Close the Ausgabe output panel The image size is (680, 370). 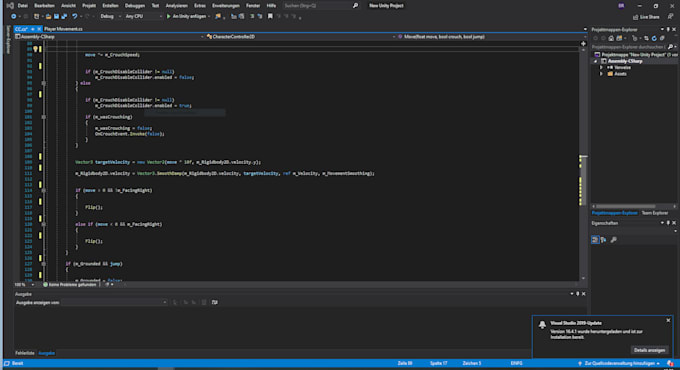tap(584, 294)
